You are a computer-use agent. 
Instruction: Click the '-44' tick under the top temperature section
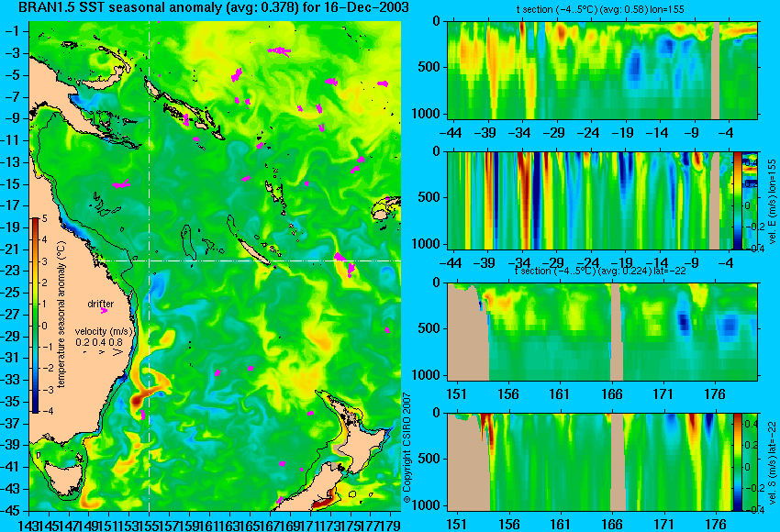(x=451, y=133)
